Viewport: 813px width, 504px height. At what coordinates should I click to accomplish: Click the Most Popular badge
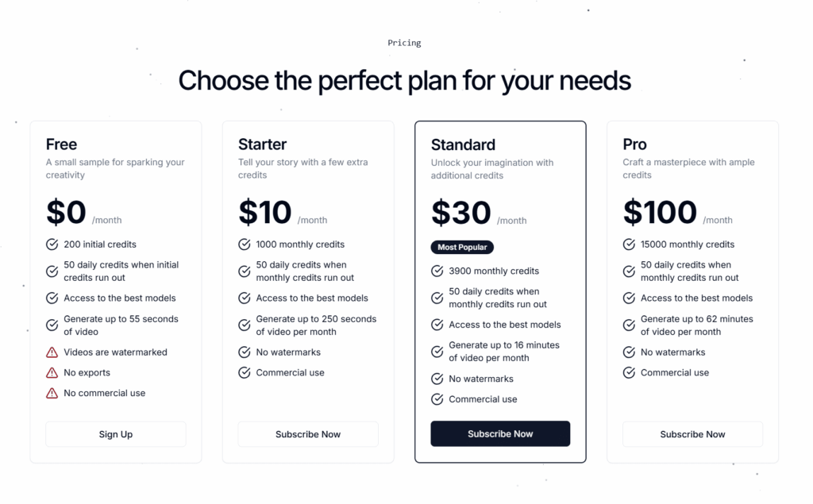click(x=462, y=247)
